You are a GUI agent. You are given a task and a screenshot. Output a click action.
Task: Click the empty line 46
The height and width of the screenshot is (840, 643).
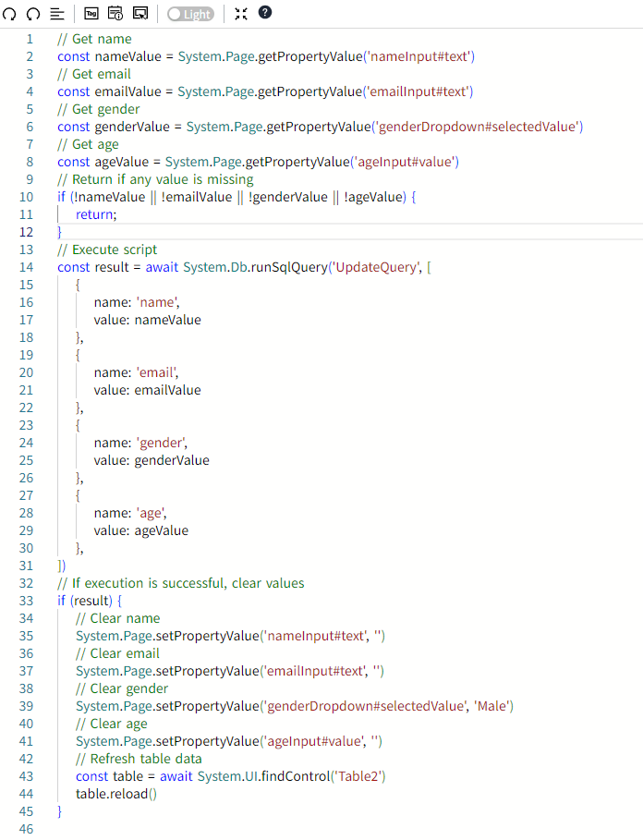[277, 829]
